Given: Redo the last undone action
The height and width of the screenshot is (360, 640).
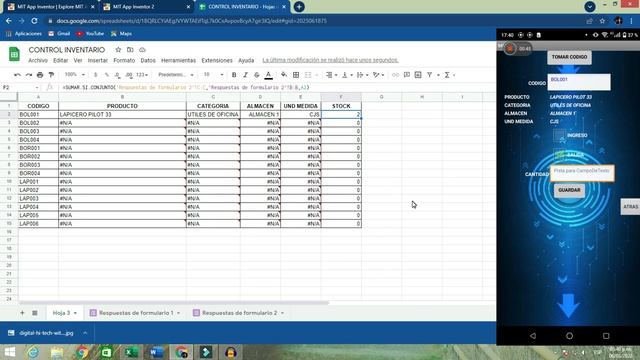Looking at the screenshot, I should coord(29,75).
